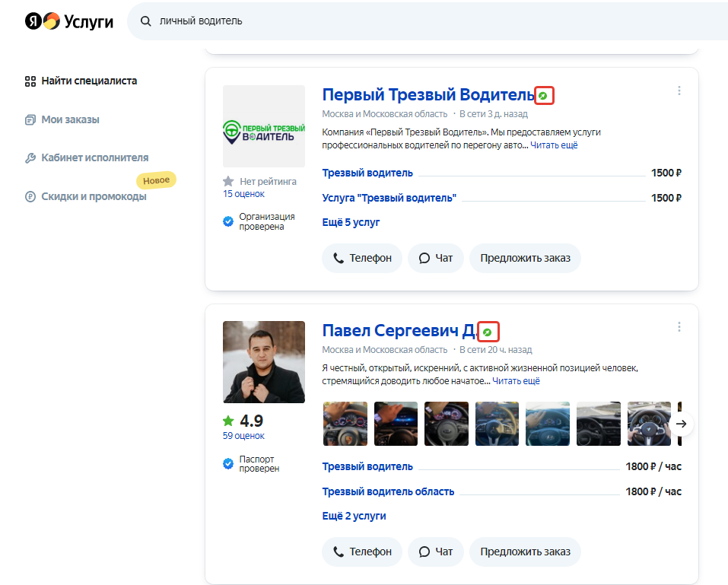Image resolution: width=728 pixels, height=585 pixels.
Task: Click the 'Первый Трезвый Водитель' logo image
Action: point(264,126)
